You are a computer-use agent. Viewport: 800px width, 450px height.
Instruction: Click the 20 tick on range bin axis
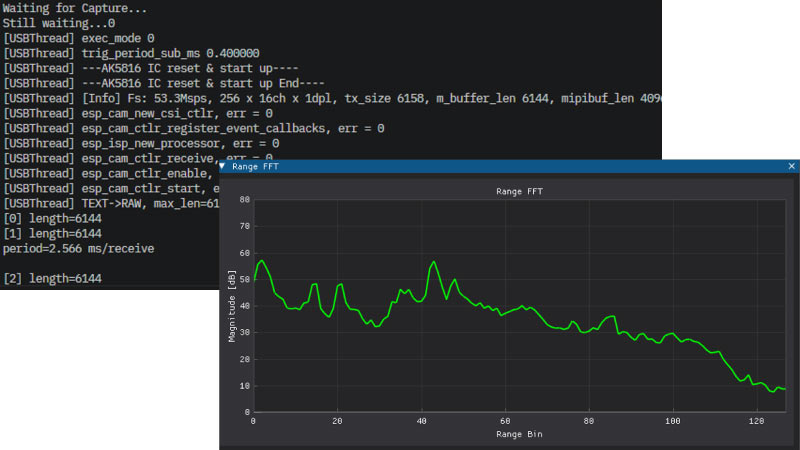tap(337, 421)
